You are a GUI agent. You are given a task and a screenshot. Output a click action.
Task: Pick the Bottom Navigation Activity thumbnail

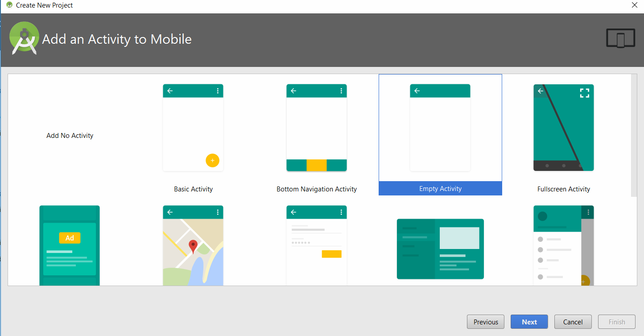(x=317, y=128)
